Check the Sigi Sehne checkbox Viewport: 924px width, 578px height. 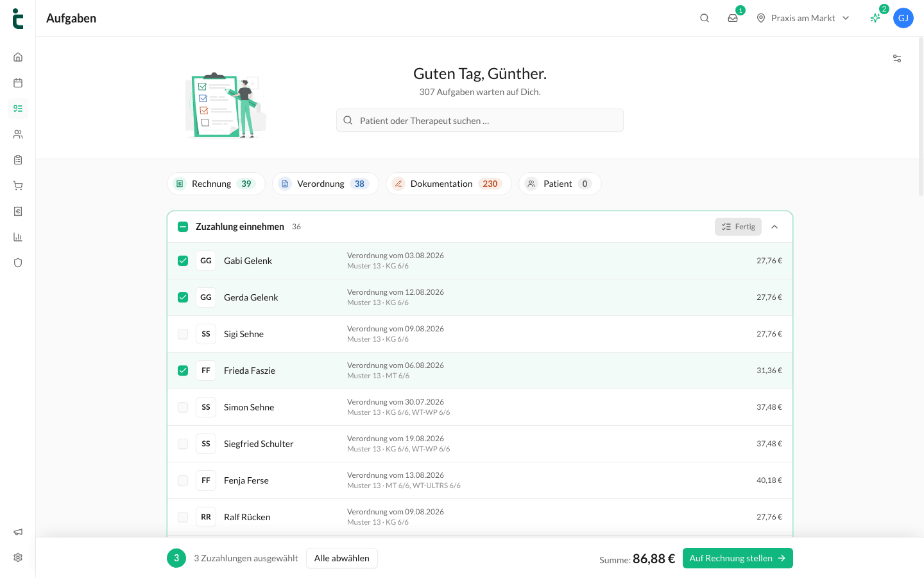183,334
